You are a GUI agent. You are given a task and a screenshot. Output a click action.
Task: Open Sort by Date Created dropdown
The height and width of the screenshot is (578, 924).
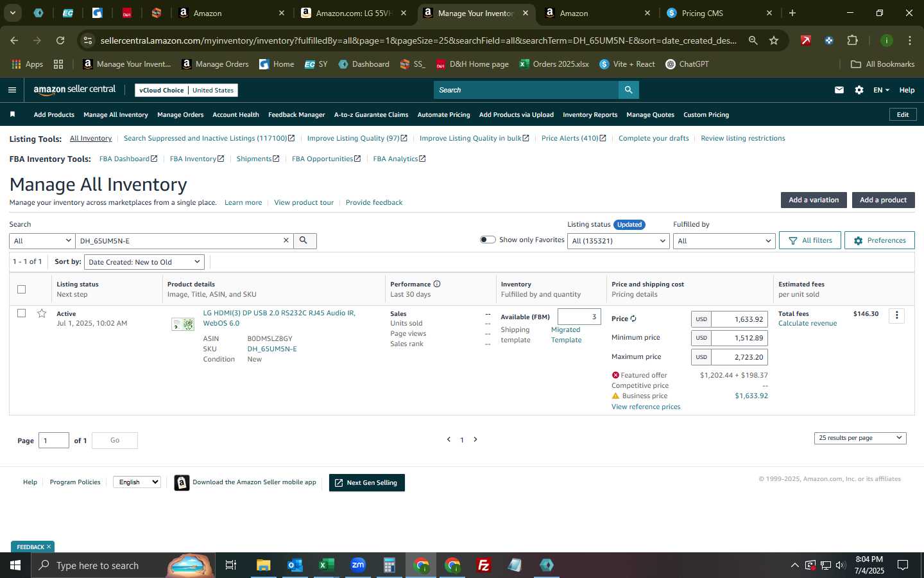[x=144, y=262]
